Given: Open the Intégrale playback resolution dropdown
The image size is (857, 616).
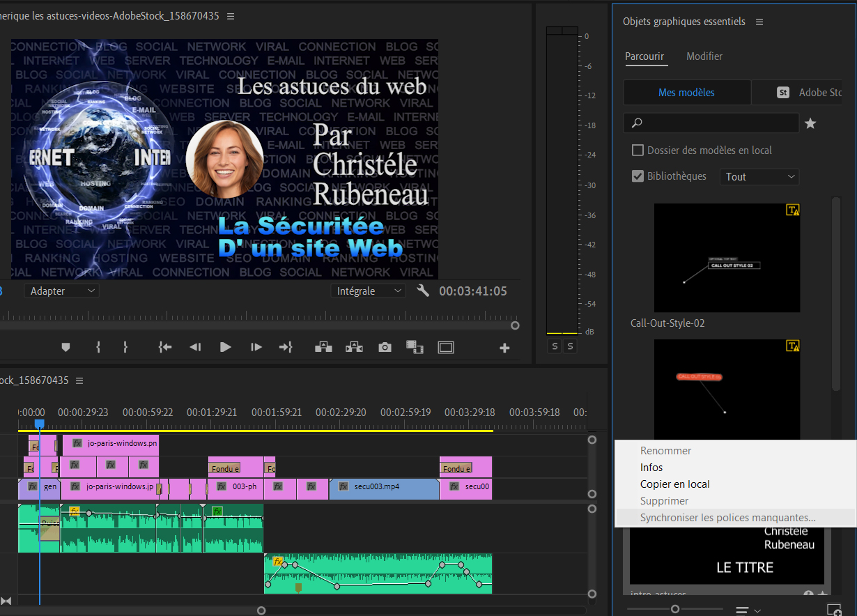Looking at the screenshot, I should [x=369, y=291].
